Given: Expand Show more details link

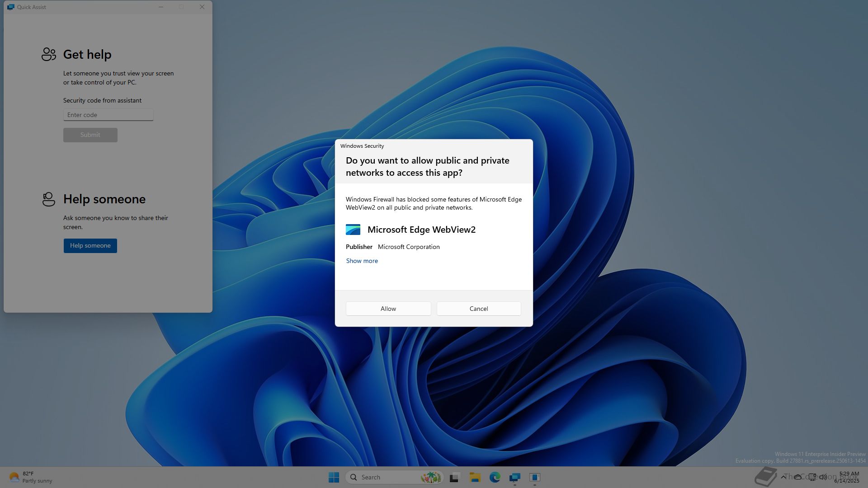Looking at the screenshot, I should coord(362,261).
